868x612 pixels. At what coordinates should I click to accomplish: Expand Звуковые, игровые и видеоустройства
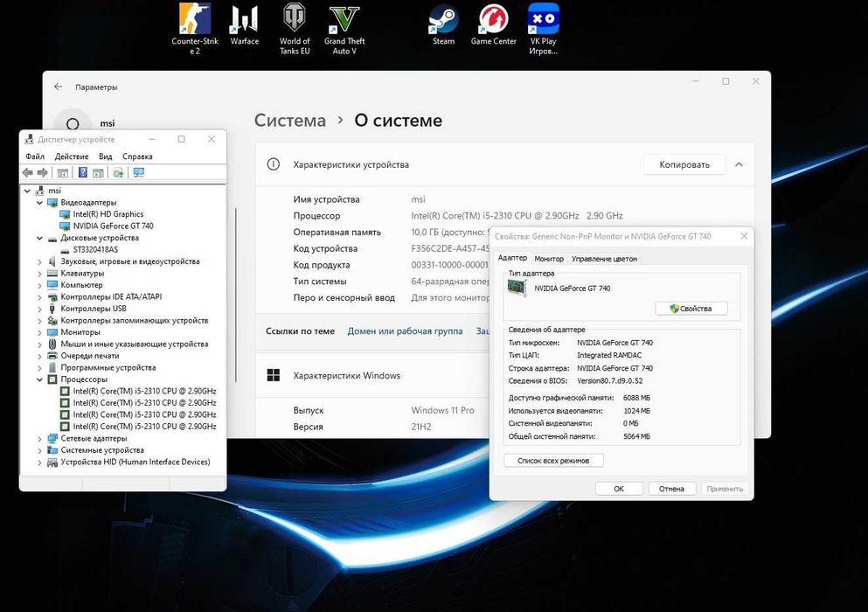[40, 261]
